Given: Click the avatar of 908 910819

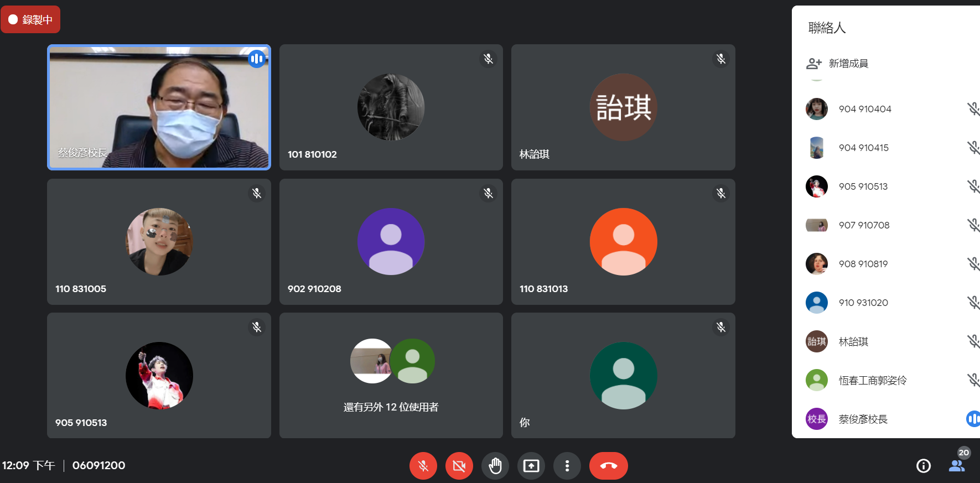Looking at the screenshot, I should point(817,264).
